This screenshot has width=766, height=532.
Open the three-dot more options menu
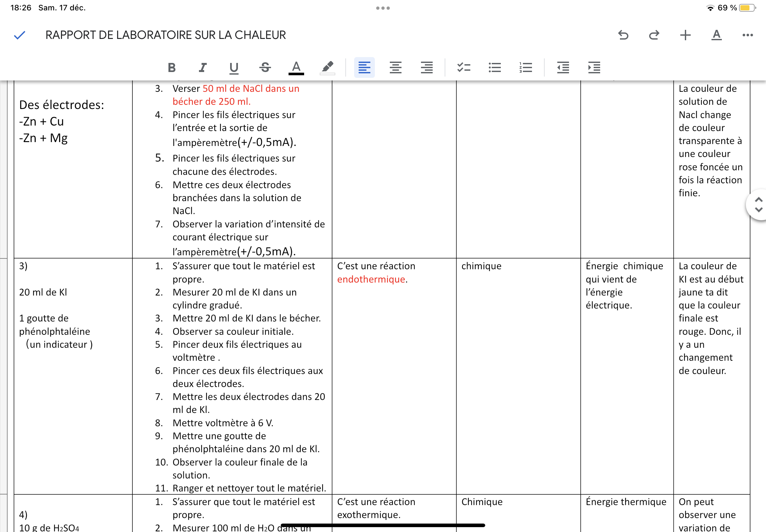(747, 35)
